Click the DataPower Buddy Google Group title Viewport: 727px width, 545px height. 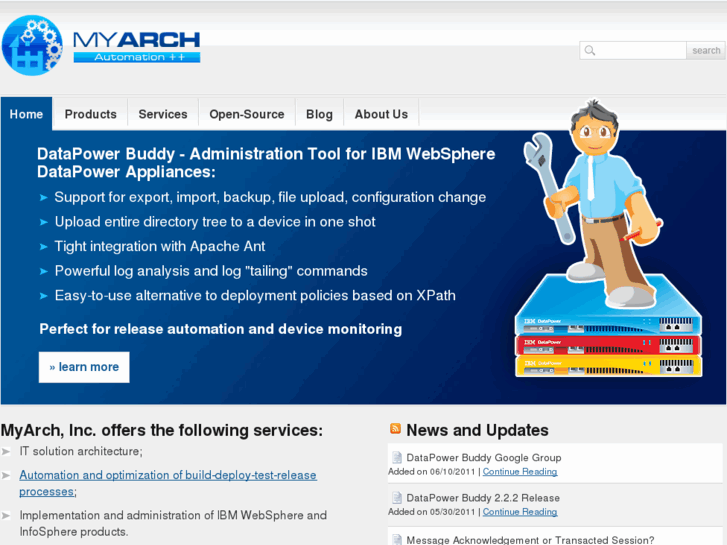[x=484, y=457]
